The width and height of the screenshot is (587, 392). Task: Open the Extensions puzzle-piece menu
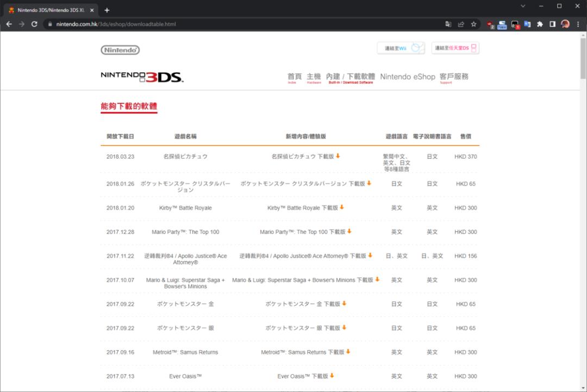pyautogui.click(x=540, y=24)
